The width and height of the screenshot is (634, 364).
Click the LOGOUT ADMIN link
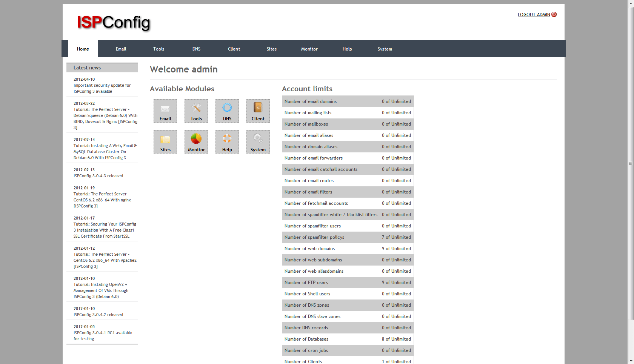coord(534,15)
